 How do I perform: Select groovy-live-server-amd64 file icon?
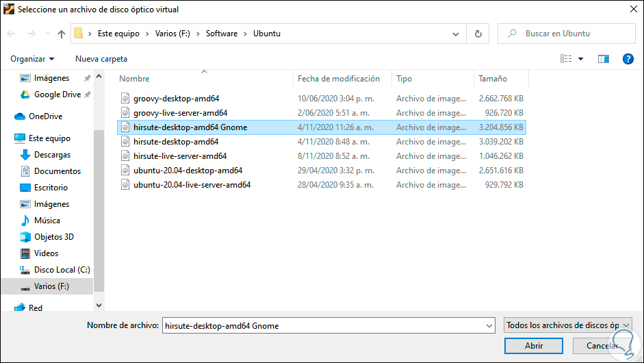click(125, 112)
